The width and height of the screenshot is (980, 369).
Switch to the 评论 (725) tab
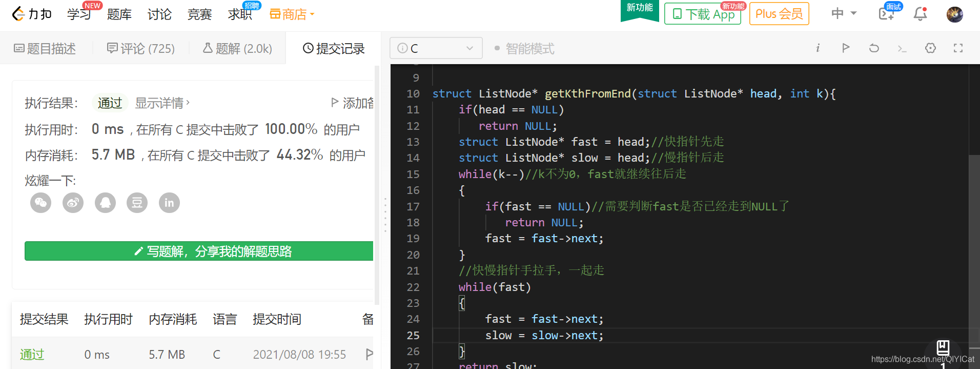pyautogui.click(x=141, y=49)
